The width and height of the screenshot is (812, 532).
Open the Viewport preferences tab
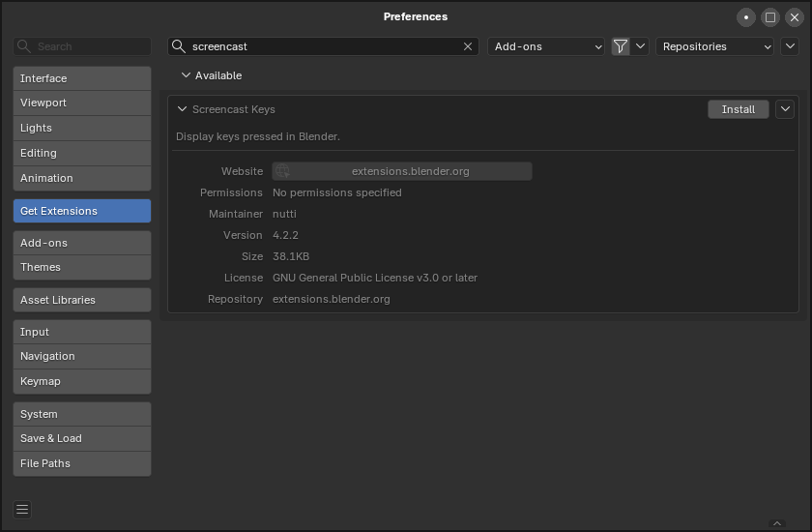pos(82,103)
